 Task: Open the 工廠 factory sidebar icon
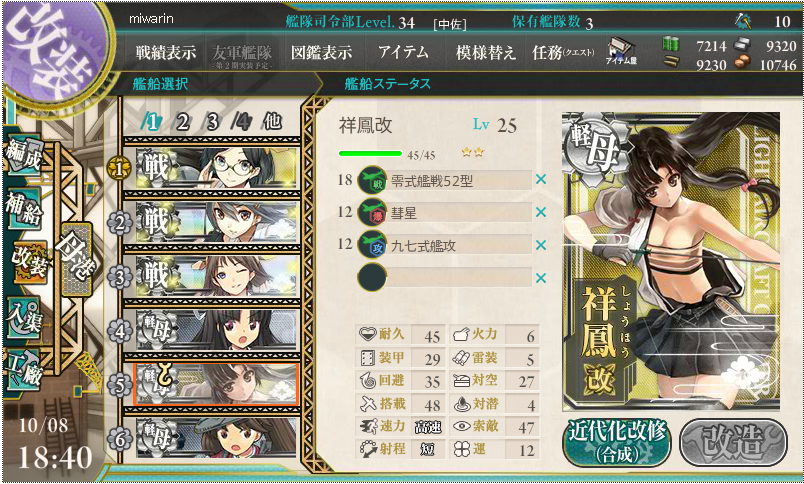[x=24, y=368]
